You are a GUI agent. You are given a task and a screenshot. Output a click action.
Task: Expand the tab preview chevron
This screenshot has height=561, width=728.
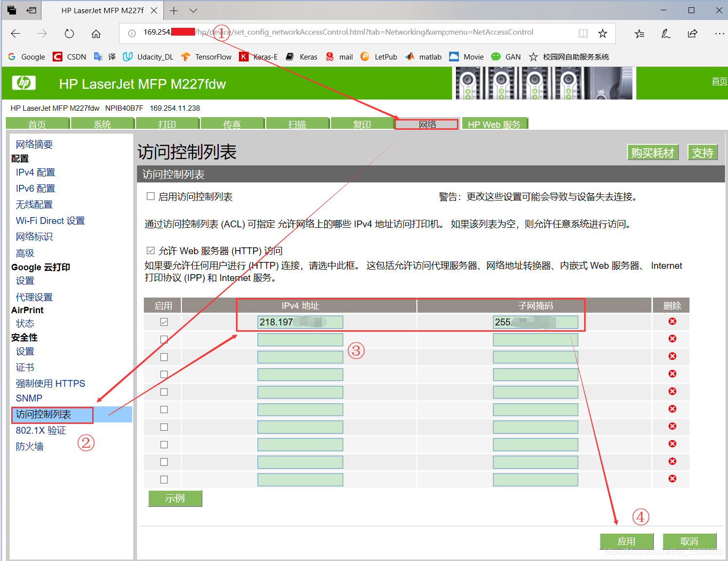point(193,10)
